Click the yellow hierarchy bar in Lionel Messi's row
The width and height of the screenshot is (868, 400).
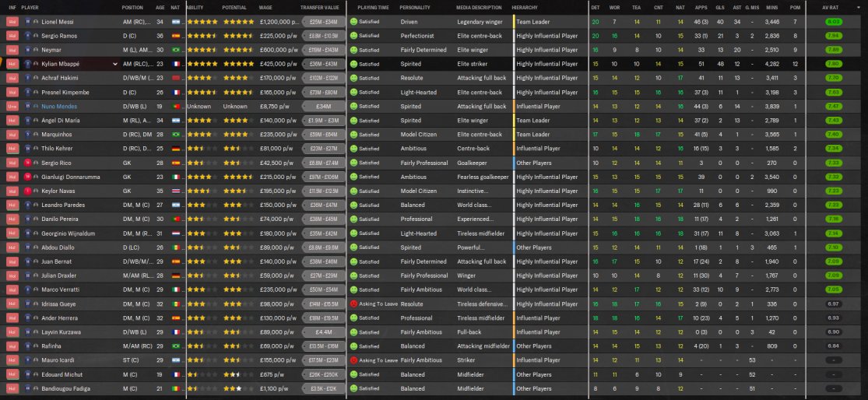[x=514, y=22]
